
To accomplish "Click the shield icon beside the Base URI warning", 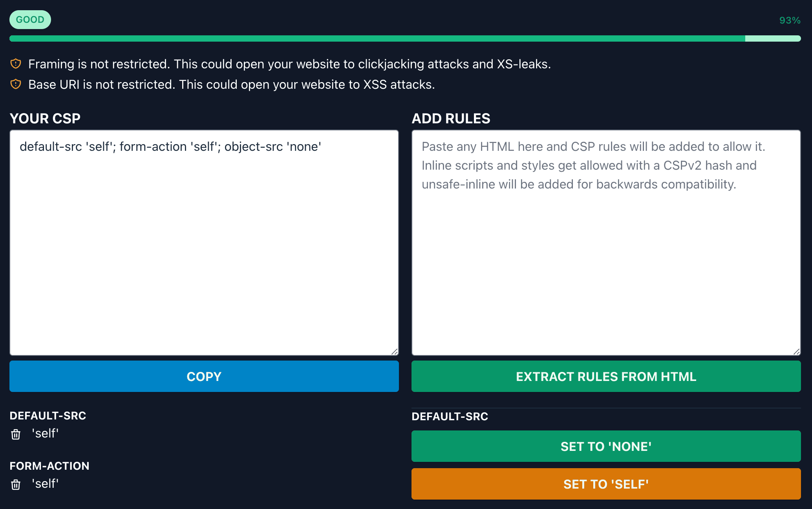I will click(x=16, y=84).
